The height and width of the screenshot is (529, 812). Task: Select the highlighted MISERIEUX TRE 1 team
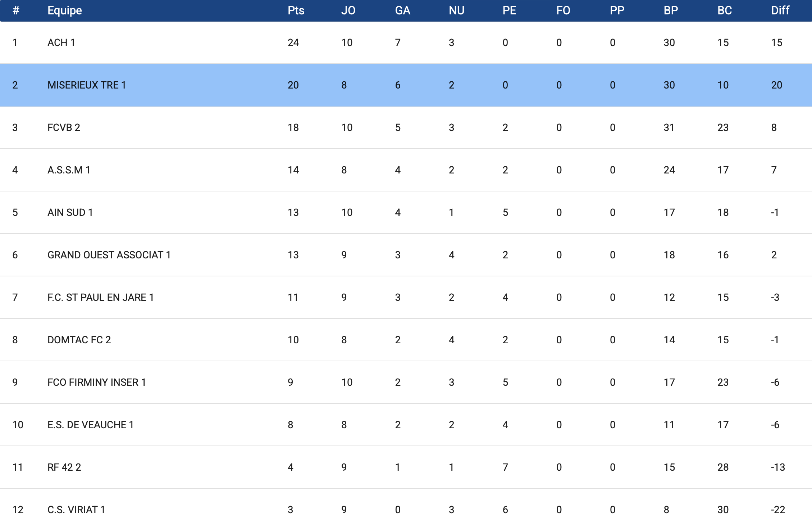tap(87, 85)
